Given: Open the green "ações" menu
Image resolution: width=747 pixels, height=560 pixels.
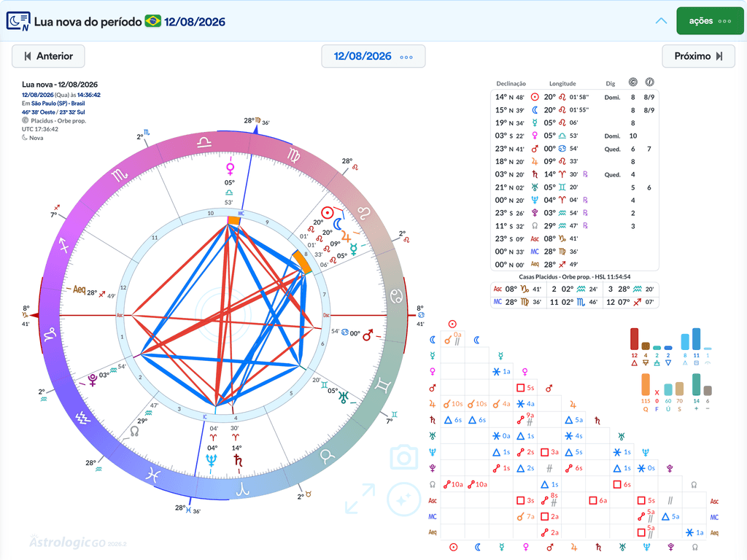Looking at the screenshot, I should (710, 21).
